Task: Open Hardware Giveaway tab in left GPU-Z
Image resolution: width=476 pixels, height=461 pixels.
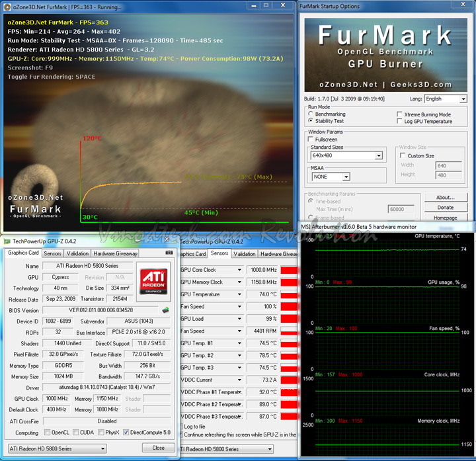Action: (x=115, y=253)
